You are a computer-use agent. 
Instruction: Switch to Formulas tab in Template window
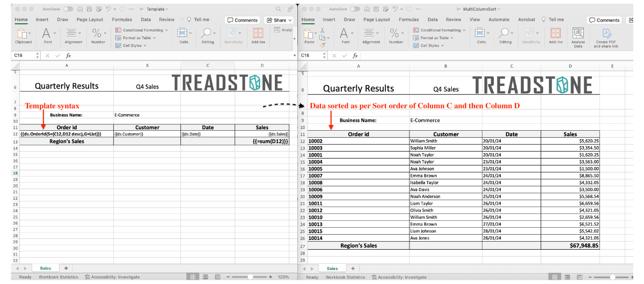click(122, 20)
